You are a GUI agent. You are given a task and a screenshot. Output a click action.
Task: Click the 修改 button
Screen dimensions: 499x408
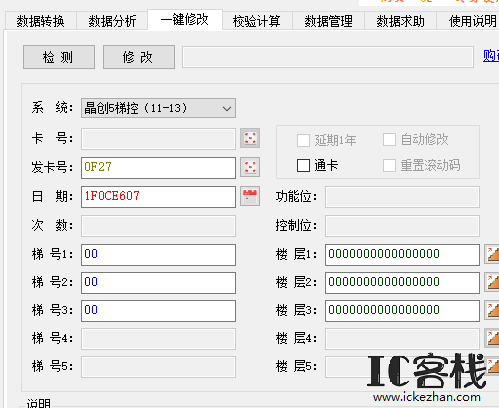pos(139,57)
